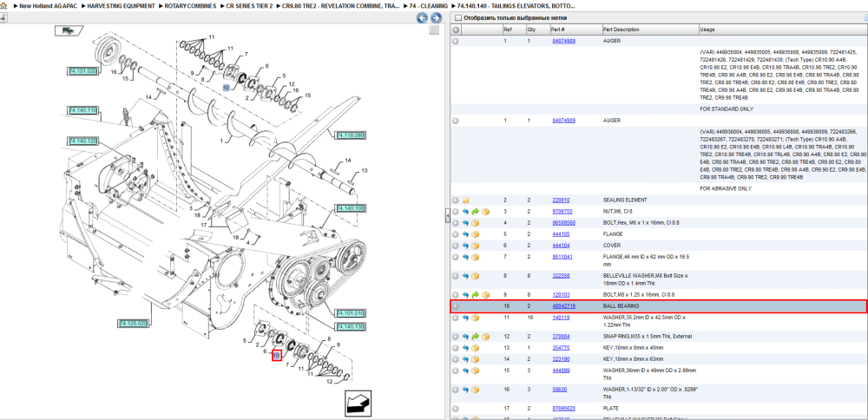This screenshot has width=868, height=420.
Task: Click diagram reference label 74.118.080
Action: (x=350, y=135)
